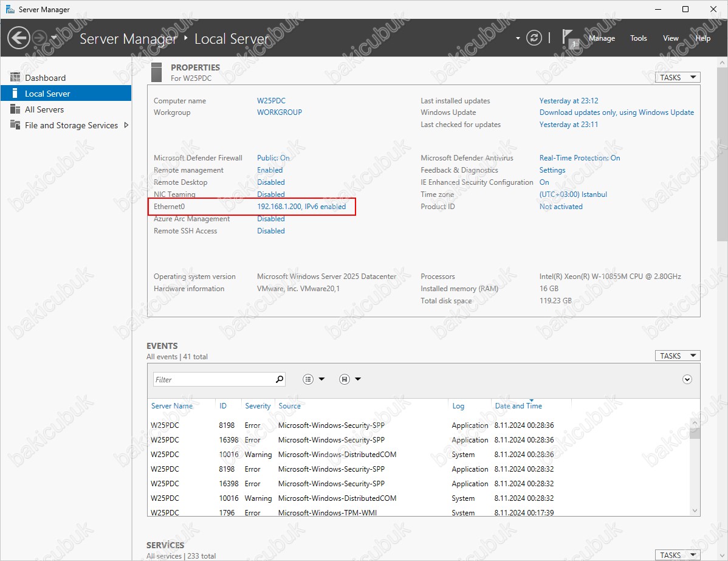The width and height of the screenshot is (728, 561).
Task: Click the forward navigation arrow
Action: coord(40,38)
